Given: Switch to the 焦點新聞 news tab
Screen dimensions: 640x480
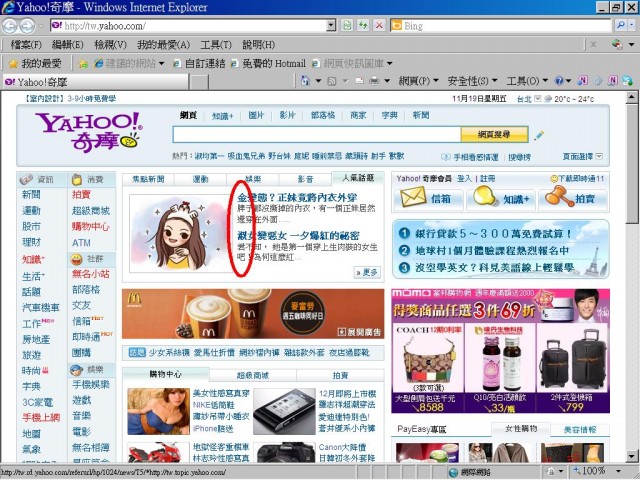Looking at the screenshot, I should (x=148, y=179).
